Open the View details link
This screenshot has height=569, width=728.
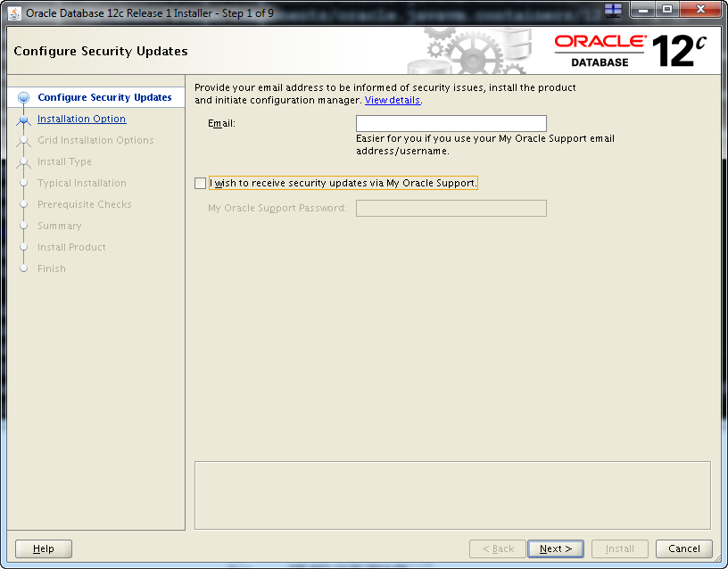coord(393,100)
